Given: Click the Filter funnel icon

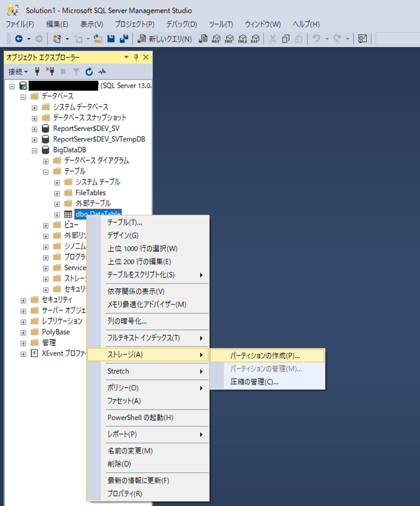Looking at the screenshot, I should (x=76, y=71).
